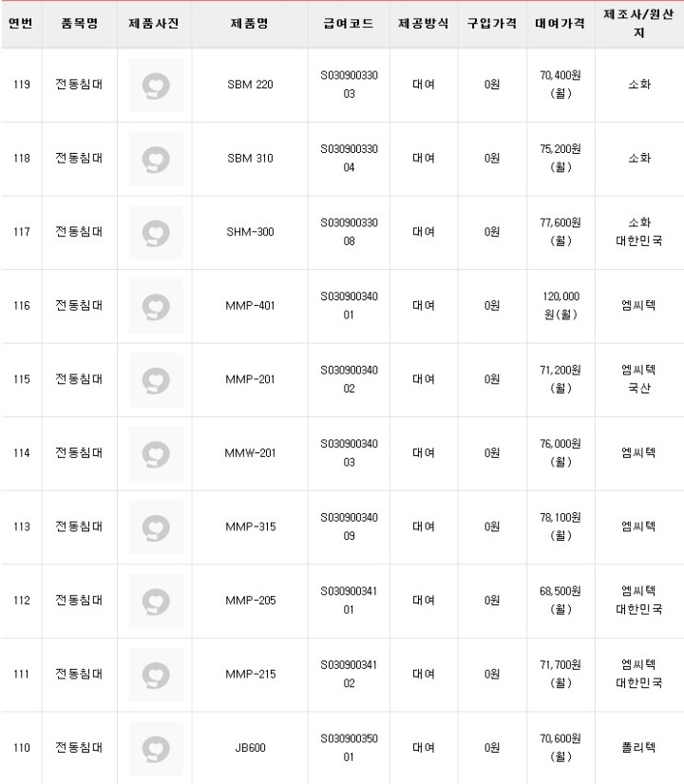This screenshot has height=784, width=684.
Task: Select the MMP-215 product name
Action: click(x=250, y=675)
